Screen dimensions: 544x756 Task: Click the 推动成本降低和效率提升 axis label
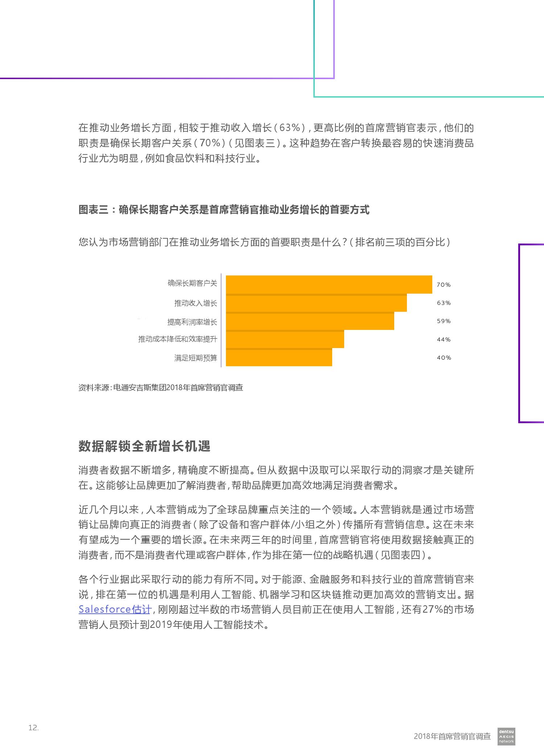[x=178, y=339]
